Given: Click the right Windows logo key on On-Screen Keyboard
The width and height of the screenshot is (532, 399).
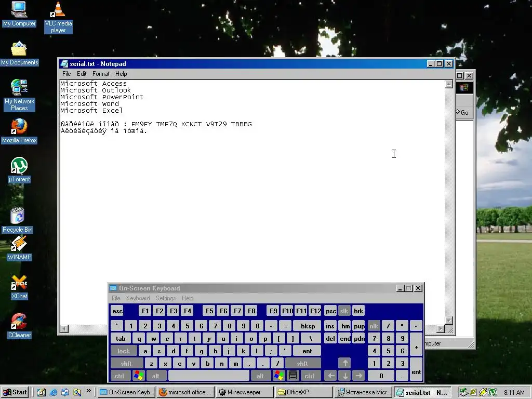Looking at the screenshot, I should (x=279, y=376).
